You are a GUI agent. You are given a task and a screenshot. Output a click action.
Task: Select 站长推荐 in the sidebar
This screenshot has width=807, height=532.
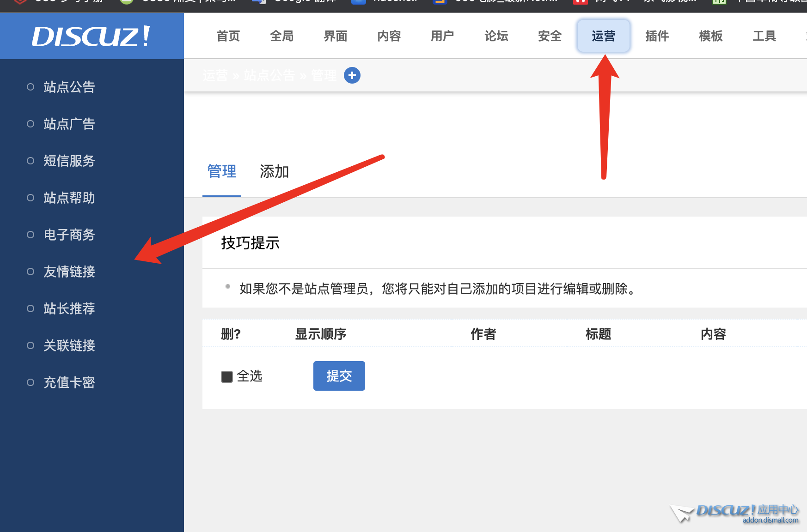click(69, 308)
